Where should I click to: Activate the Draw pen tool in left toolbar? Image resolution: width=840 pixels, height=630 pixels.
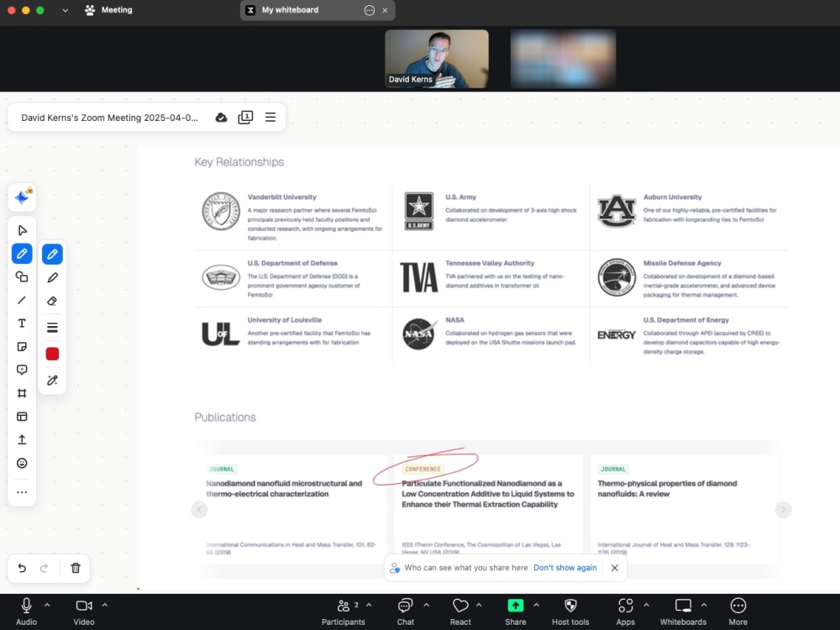point(22,254)
